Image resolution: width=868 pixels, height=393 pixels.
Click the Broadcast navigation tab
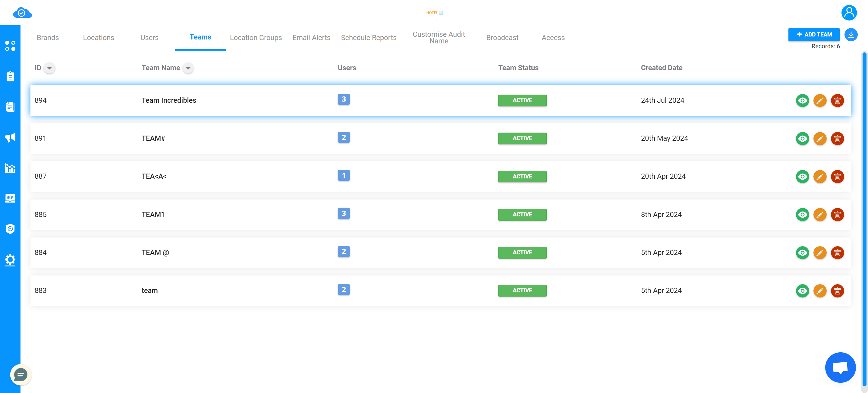pos(502,38)
